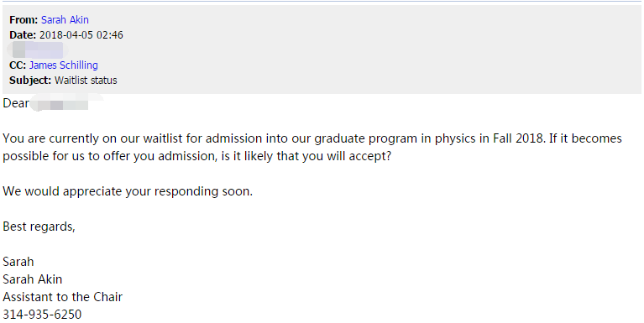The width and height of the screenshot is (644, 323).
Task: Click the sentence about responding soon
Action: coord(128,191)
